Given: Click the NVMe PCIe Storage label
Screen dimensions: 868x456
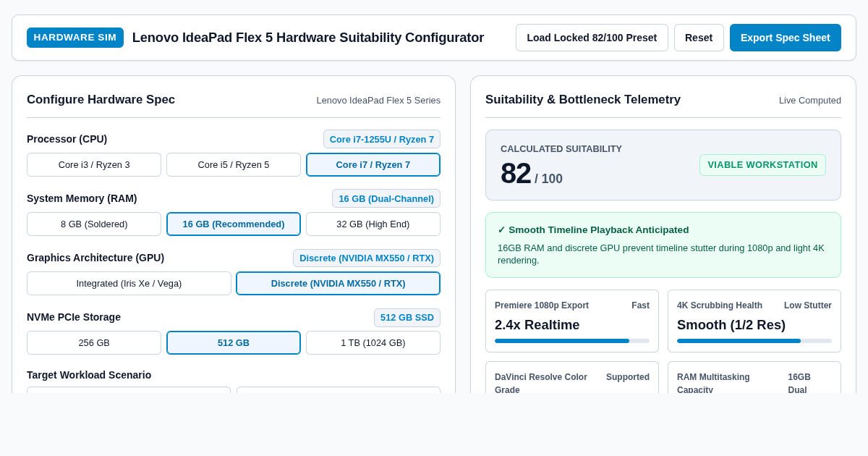Looking at the screenshot, I should tap(74, 317).
